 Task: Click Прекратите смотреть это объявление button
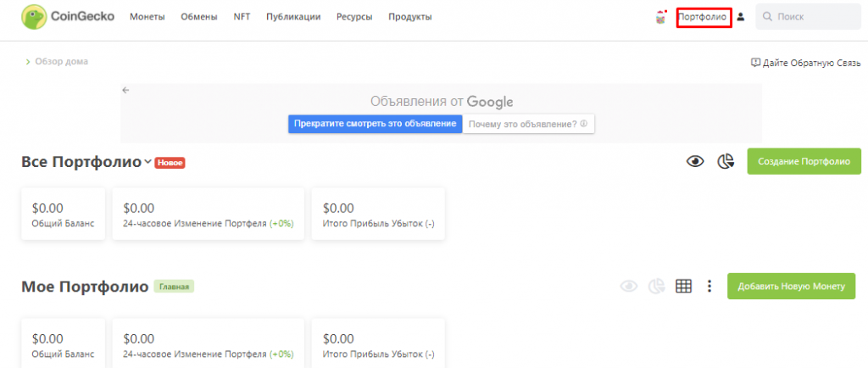(375, 124)
